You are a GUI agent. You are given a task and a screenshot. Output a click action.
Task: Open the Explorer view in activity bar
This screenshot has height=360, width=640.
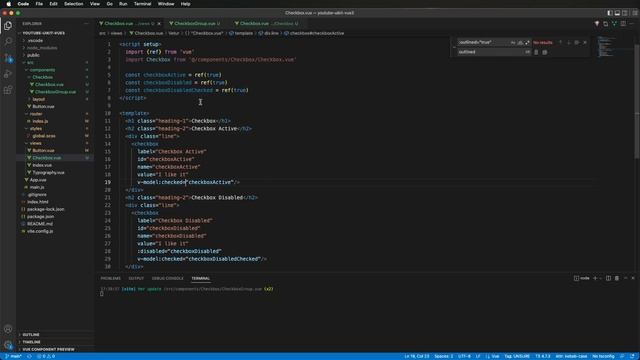8,26
